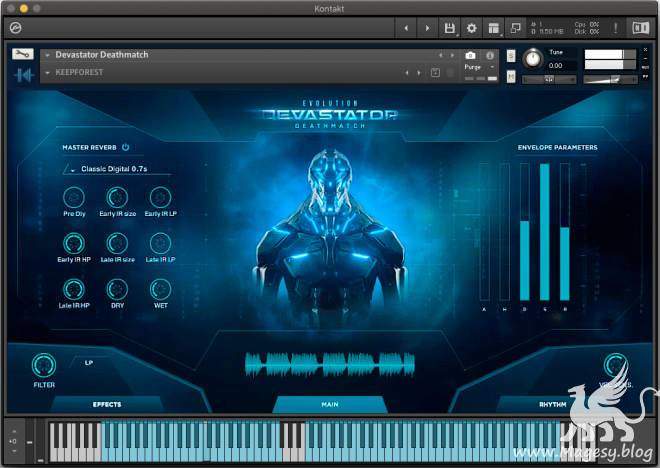The height and width of the screenshot is (468, 660).
Task: Click the instrument volume slider at header bottom right
Action: [x=610, y=80]
